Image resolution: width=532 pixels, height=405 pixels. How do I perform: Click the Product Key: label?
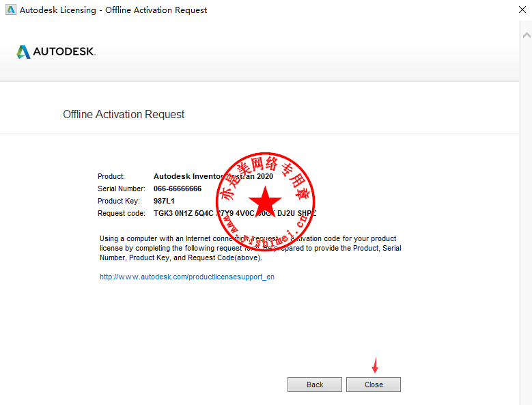(119, 201)
